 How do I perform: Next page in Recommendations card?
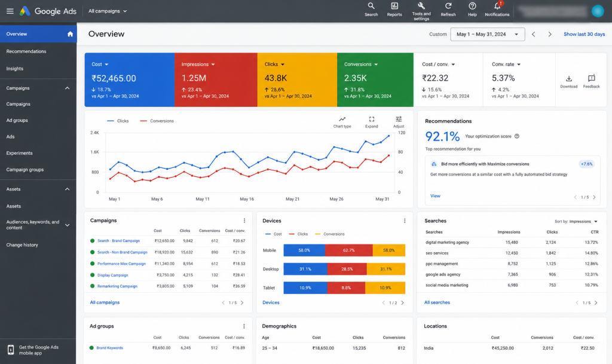pos(595,197)
